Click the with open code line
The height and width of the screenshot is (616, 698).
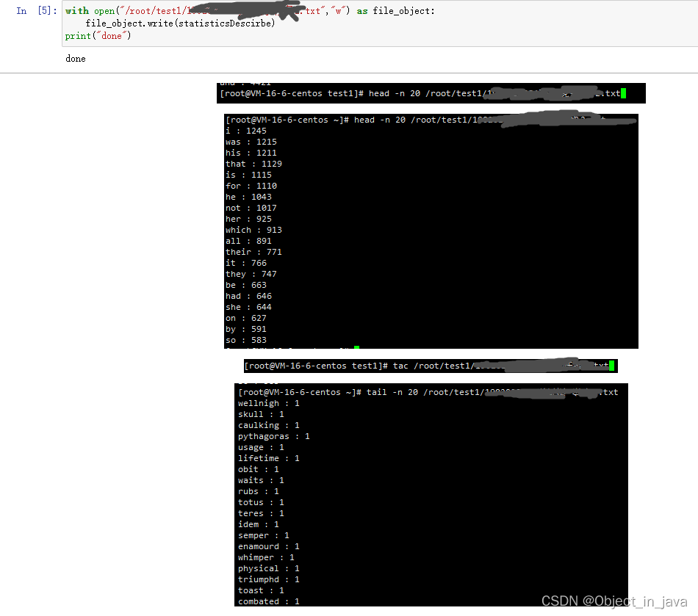pos(250,11)
